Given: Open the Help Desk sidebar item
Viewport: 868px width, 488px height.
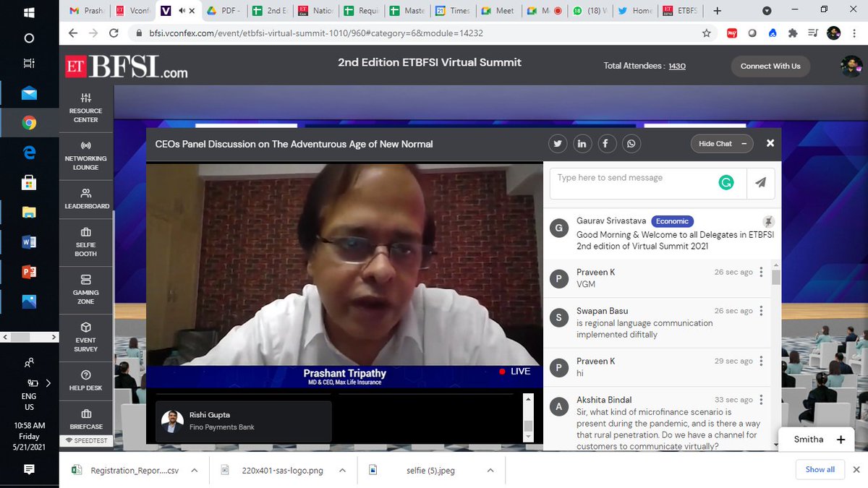Looking at the screenshot, I should (85, 380).
